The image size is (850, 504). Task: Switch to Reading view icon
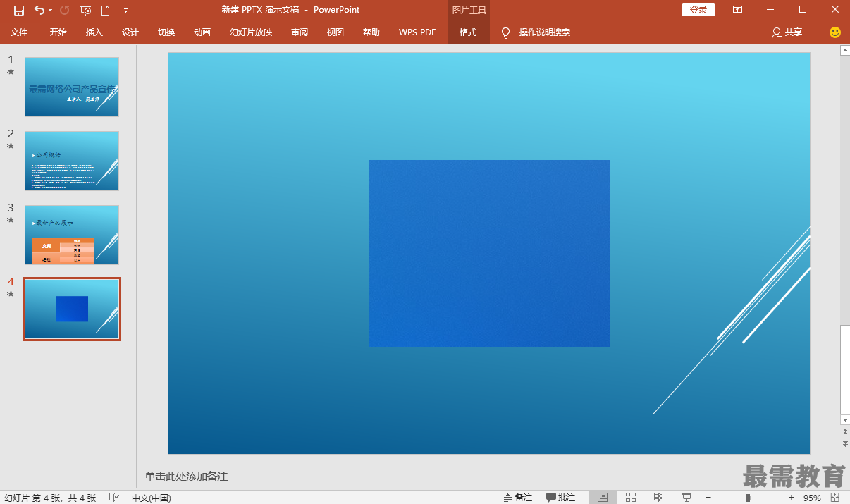pos(658,498)
